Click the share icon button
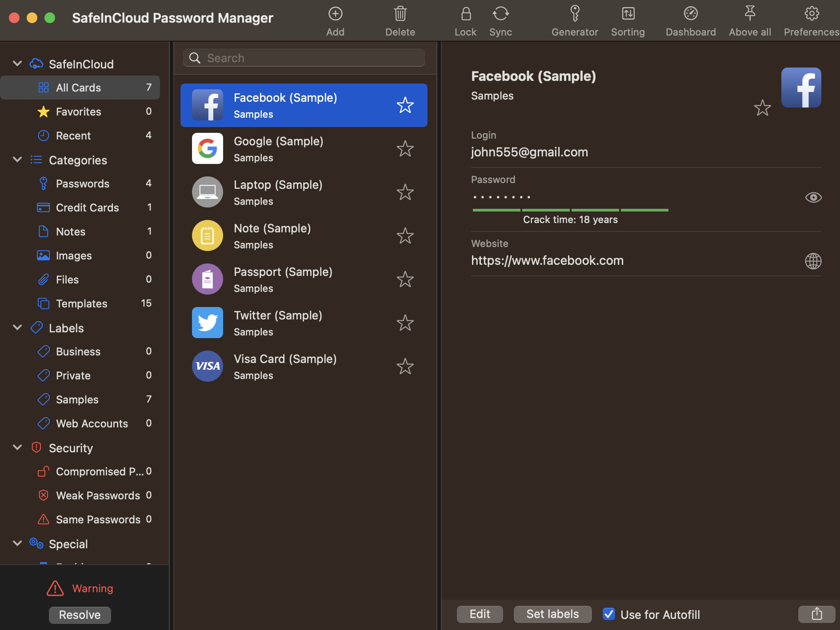The height and width of the screenshot is (630, 840). [816, 614]
